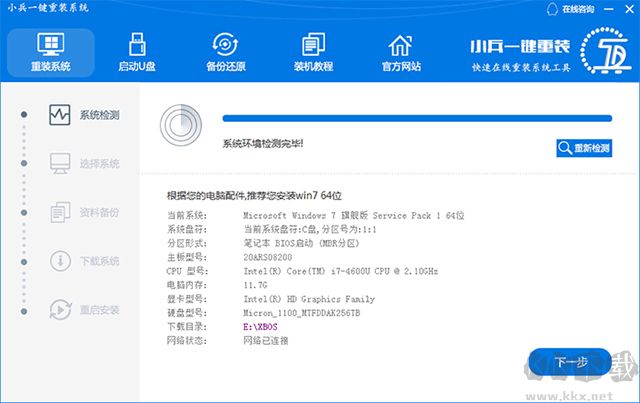Click the 网络已连接 network status value
This screenshot has width=640, height=403.
click(266, 341)
